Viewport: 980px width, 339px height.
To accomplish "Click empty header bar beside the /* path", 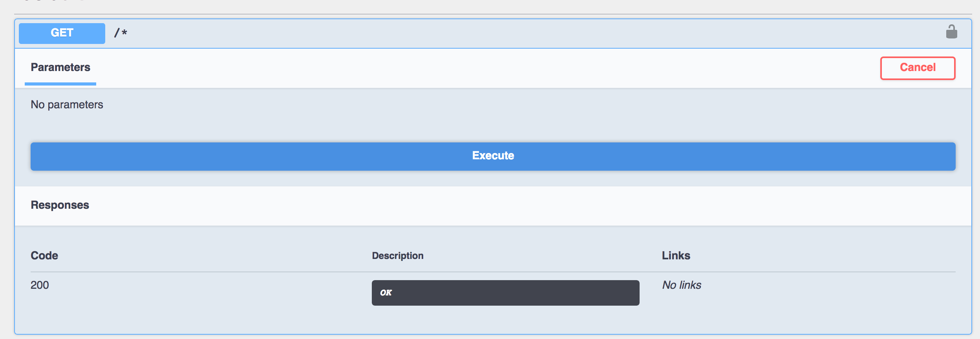I will (x=510, y=33).
